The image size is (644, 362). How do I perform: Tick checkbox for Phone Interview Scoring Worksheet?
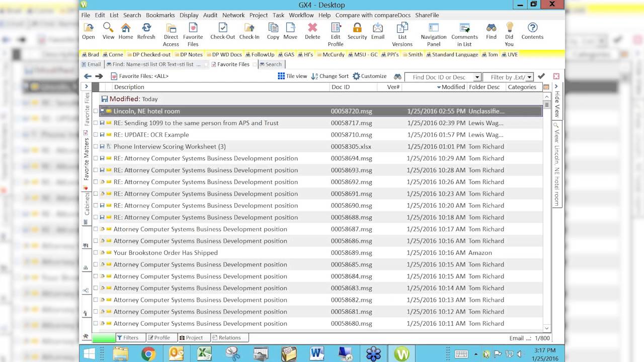pyautogui.click(x=96, y=147)
